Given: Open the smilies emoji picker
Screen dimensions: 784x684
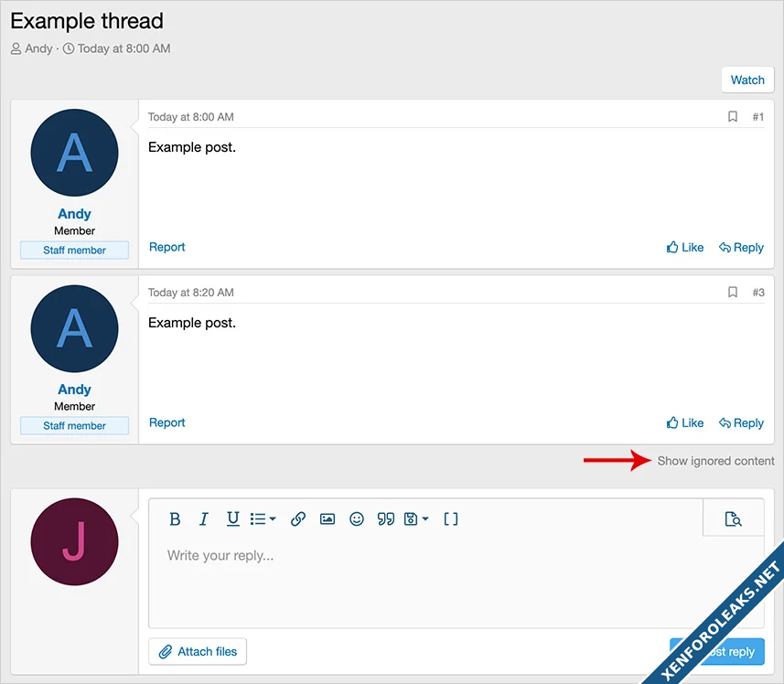Looking at the screenshot, I should coord(357,519).
